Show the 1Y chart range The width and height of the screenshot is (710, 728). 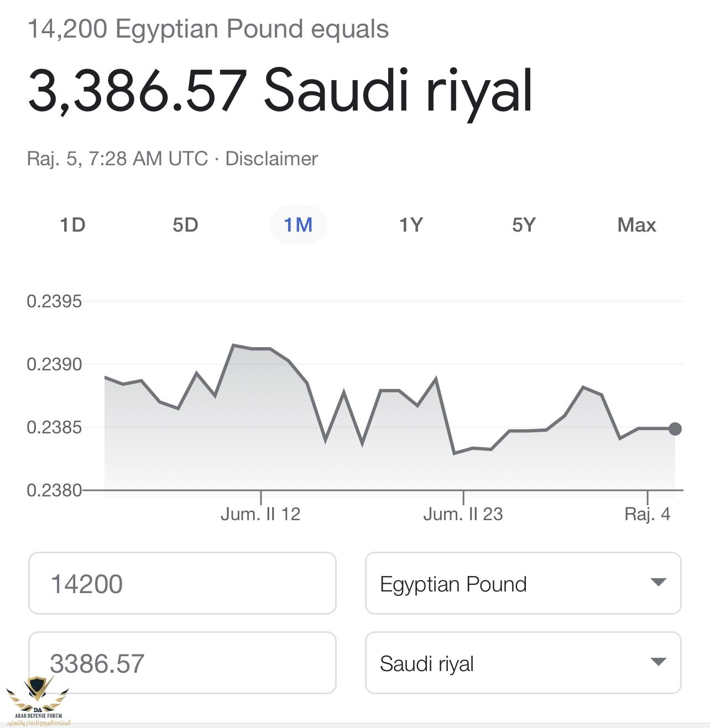(x=411, y=225)
